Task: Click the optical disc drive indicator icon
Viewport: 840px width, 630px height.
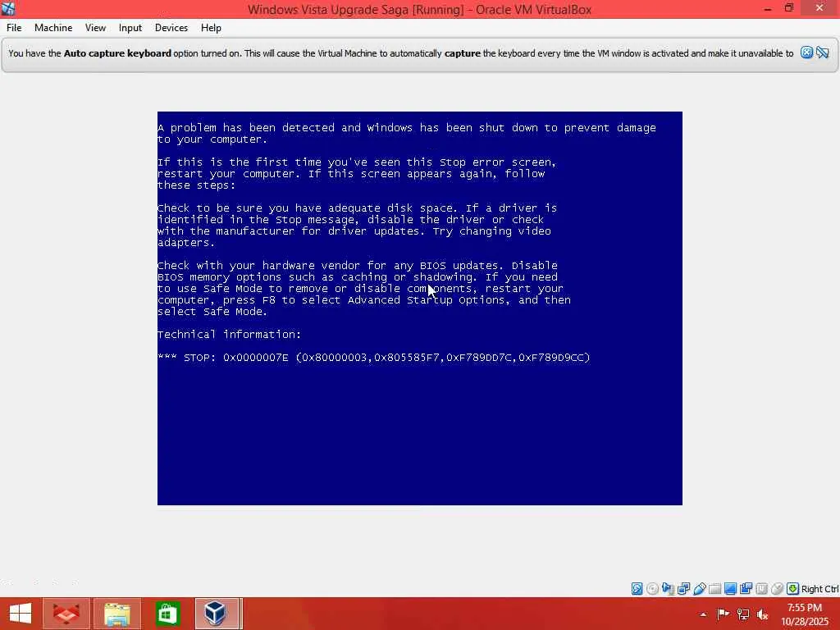Action: 652,589
